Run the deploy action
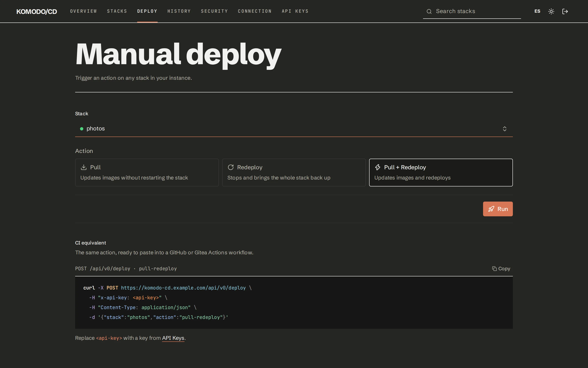Screen dimensions: 588x368 pos(498,209)
